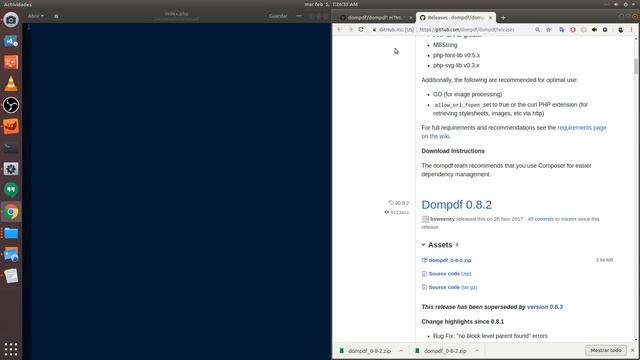Click the Guardar button in gedit
Image resolution: width=640 pixels, height=360 pixels.
[x=278, y=16]
